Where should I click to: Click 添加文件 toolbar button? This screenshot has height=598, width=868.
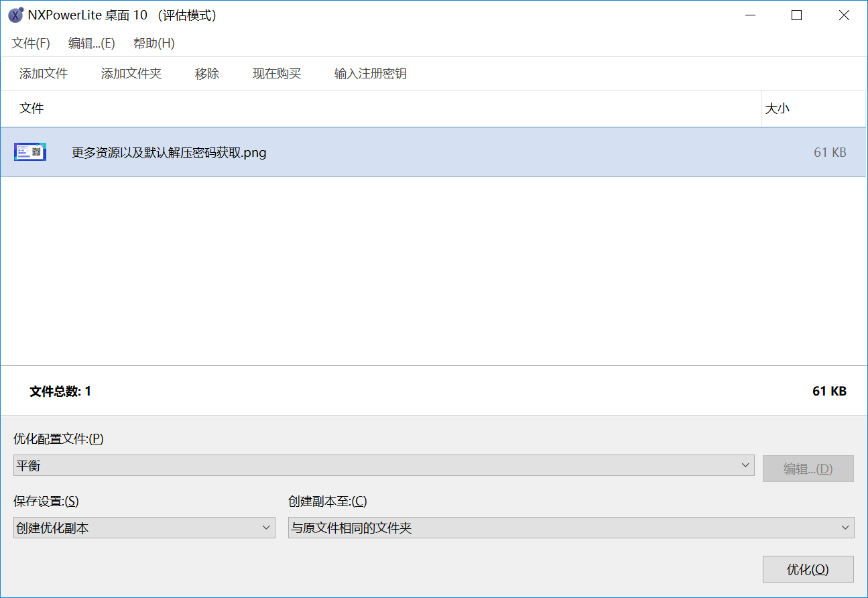point(44,74)
